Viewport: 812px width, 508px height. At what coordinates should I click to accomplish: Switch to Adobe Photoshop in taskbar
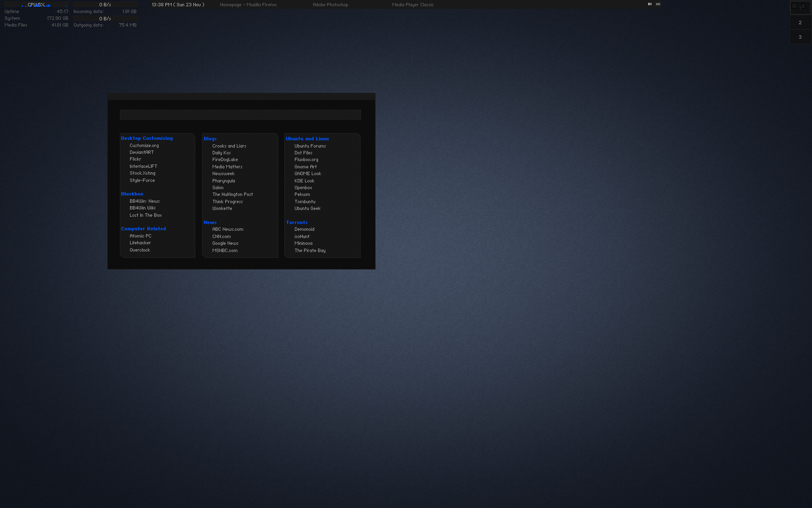pyautogui.click(x=330, y=5)
